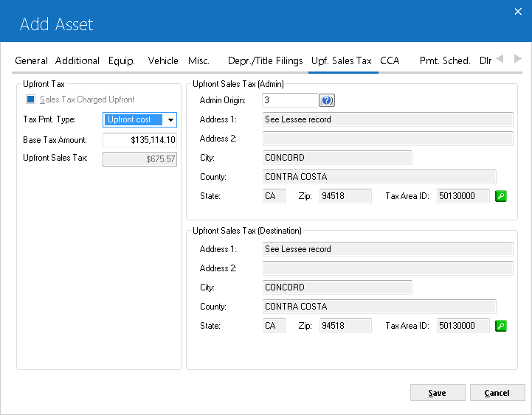
Task: Click the Admin Origin label
Action: 223,100
